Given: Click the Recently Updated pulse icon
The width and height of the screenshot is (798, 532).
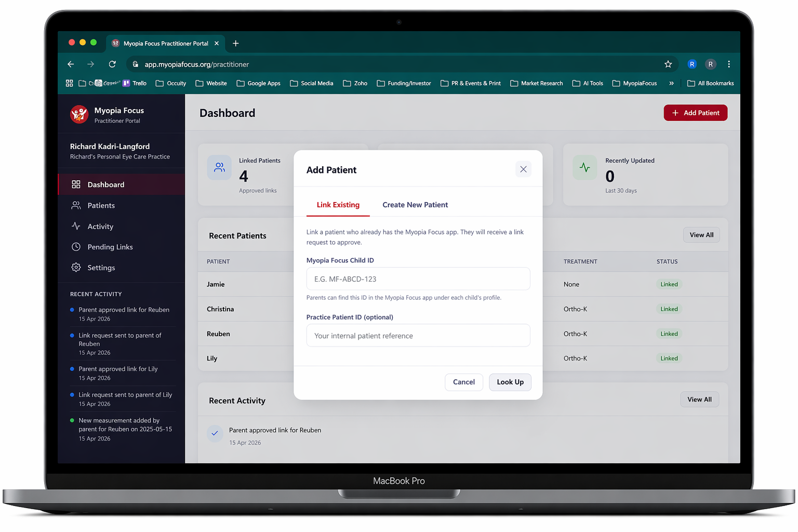Looking at the screenshot, I should (x=585, y=167).
